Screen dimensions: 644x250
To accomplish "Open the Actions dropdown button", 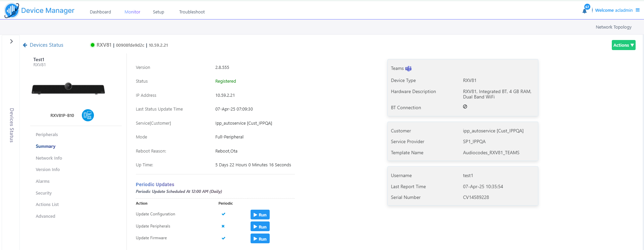I will [624, 45].
